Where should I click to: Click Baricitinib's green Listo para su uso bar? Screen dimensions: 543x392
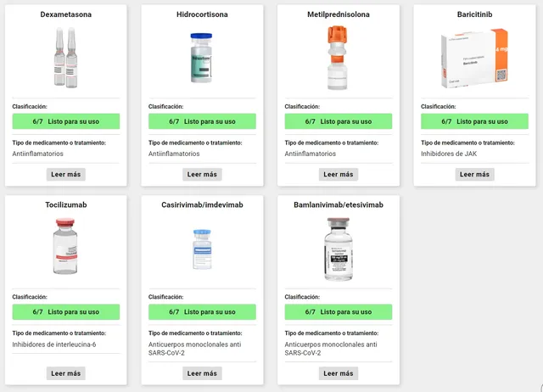[x=474, y=121]
